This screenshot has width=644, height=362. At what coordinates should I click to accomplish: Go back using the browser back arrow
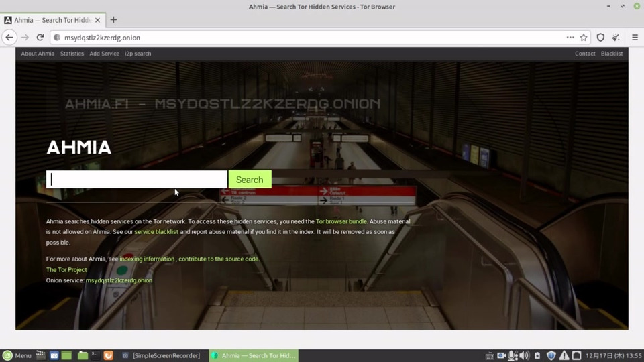[x=9, y=38]
